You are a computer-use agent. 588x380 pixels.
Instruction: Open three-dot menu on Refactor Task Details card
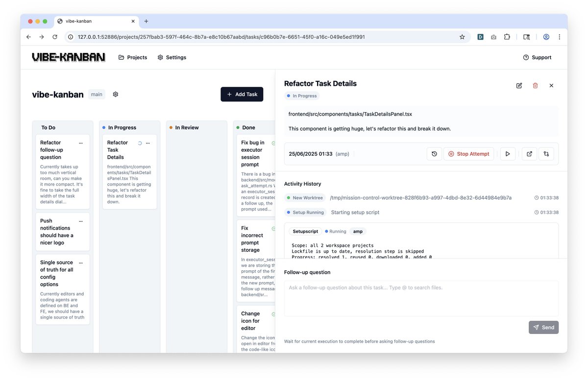pos(148,143)
